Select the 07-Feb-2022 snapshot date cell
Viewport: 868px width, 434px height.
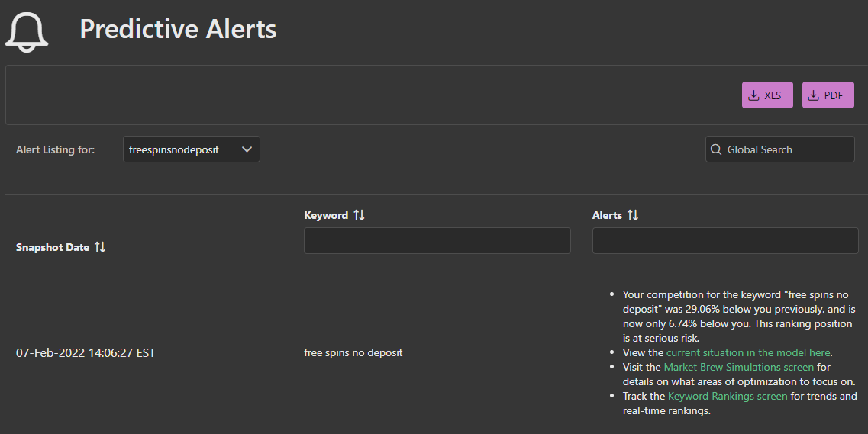point(86,352)
